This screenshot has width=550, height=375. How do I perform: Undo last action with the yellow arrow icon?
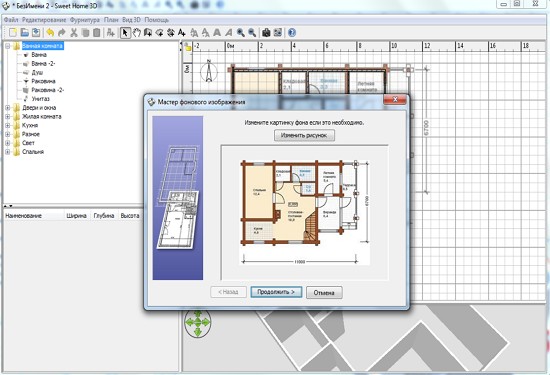(x=50, y=33)
